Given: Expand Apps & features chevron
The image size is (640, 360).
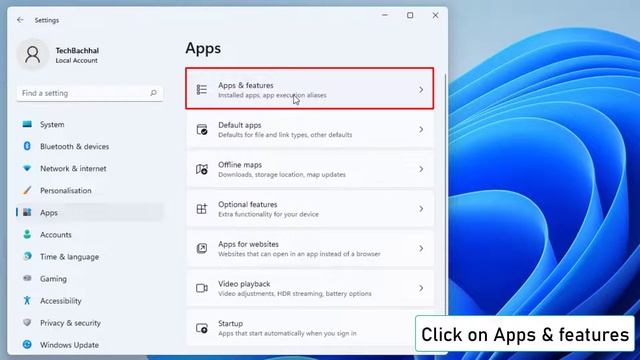Looking at the screenshot, I should 421,90.
